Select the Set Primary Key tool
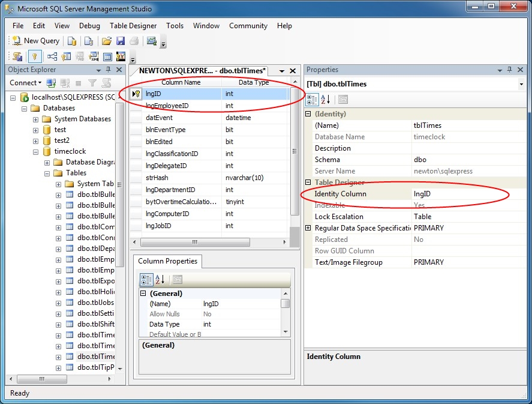The height and width of the screenshot is (404, 532). click(x=36, y=56)
